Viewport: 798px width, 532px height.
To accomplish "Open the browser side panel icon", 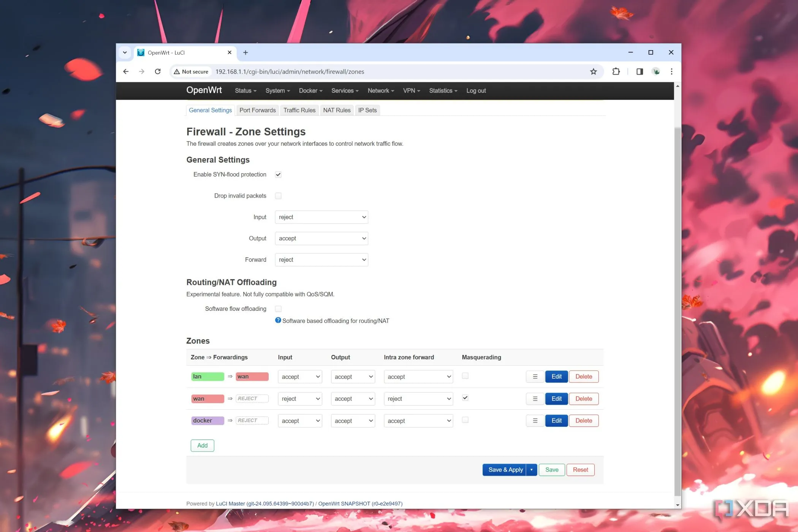I will coord(640,71).
